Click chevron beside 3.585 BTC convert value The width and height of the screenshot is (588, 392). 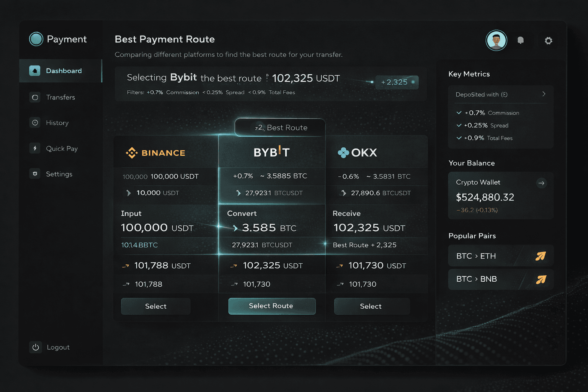tap(235, 228)
